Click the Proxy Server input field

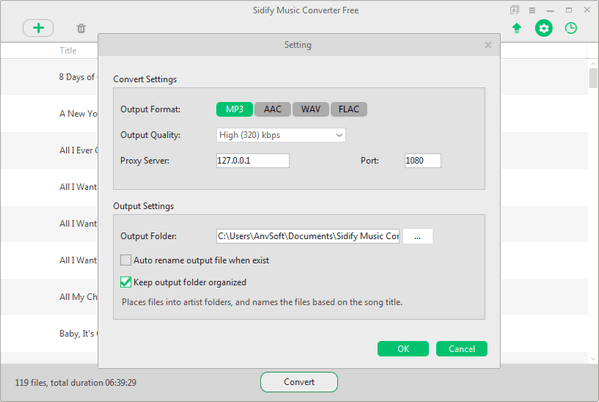pos(253,160)
